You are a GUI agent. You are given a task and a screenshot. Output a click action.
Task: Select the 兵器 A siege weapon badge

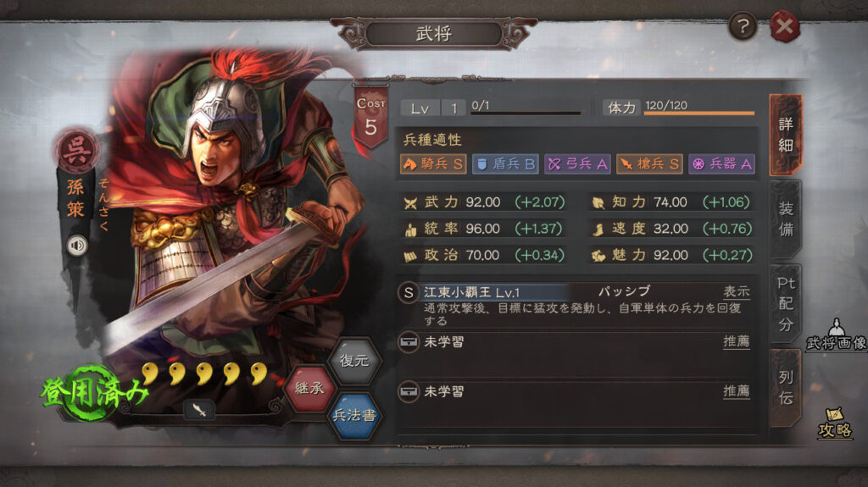[721, 163]
